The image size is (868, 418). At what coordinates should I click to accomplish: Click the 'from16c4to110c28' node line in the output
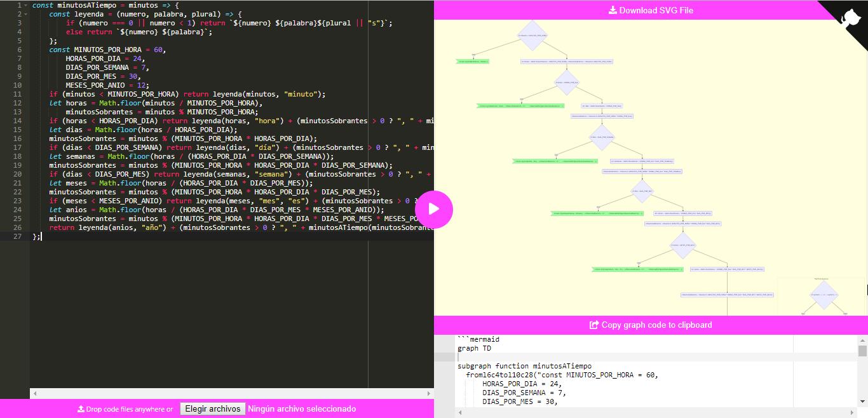pos(562,375)
